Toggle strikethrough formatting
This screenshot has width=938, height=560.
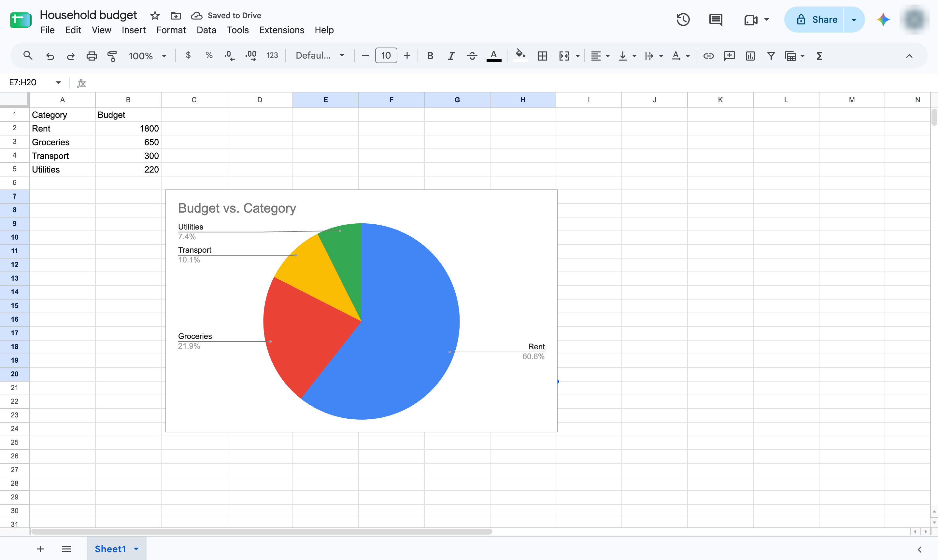472,56
